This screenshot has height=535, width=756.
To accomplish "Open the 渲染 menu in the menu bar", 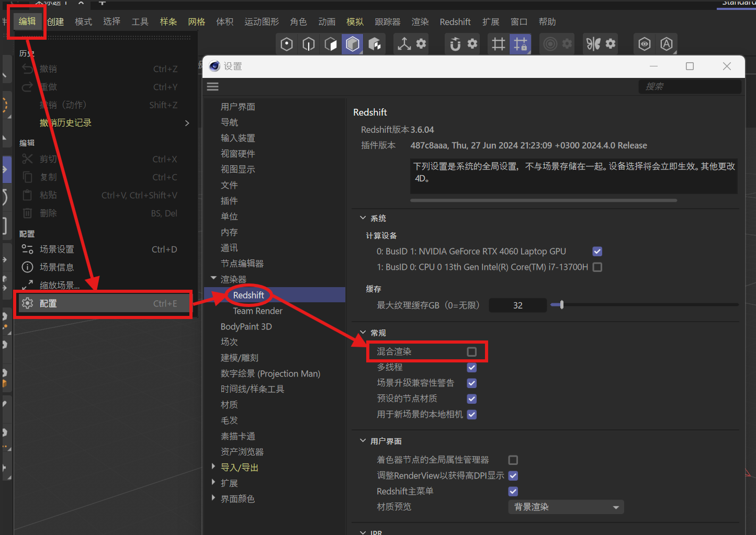I will (420, 21).
